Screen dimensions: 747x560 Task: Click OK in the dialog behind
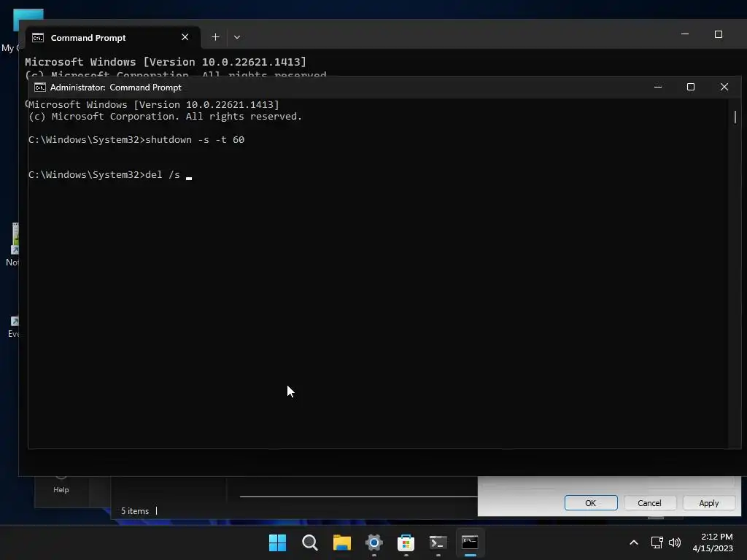(591, 503)
